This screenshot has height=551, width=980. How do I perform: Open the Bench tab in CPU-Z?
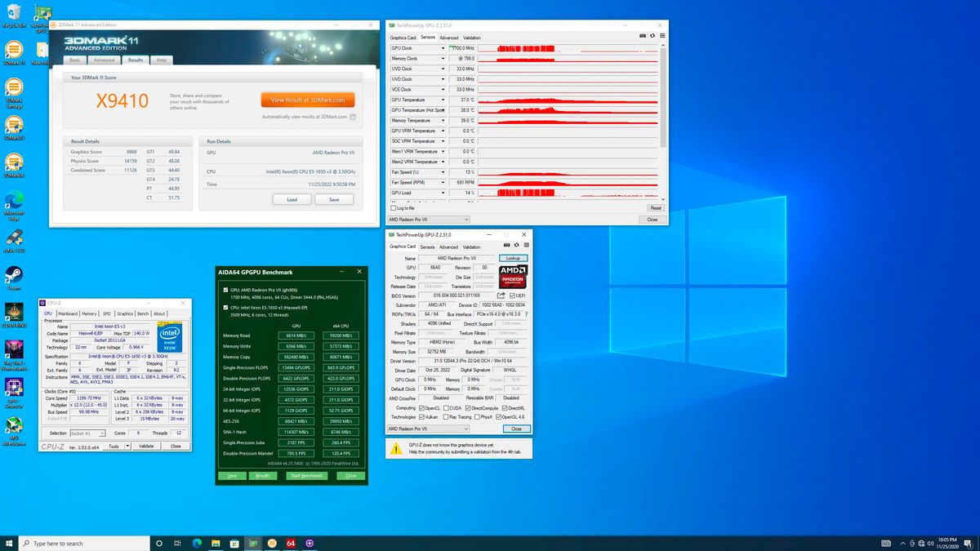coord(143,313)
